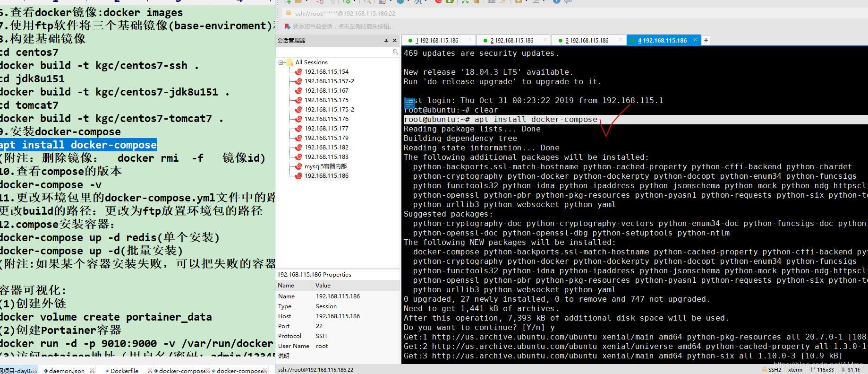The height and width of the screenshot is (374, 868).
Task: Pin the session manager panel
Action: [x=386, y=41]
